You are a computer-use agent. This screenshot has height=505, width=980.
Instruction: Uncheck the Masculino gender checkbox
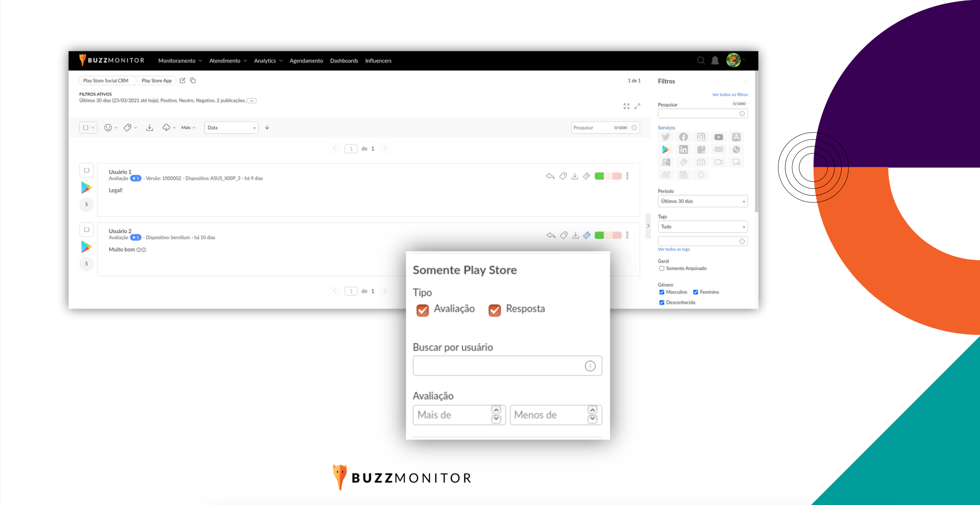click(661, 292)
